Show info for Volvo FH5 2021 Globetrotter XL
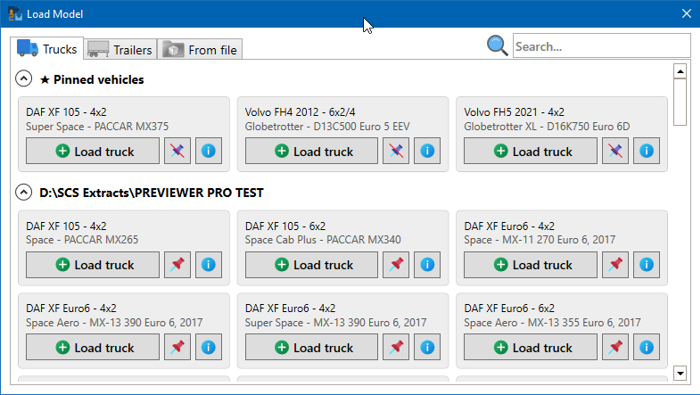This screenshot has height=395, width=700. click(x=646, y=151)
